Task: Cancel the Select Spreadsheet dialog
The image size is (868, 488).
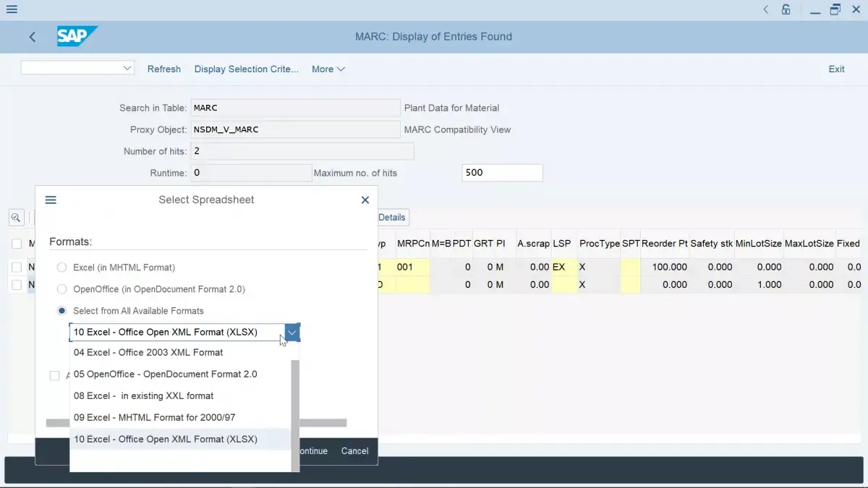Action: click(x=354, y=450)
